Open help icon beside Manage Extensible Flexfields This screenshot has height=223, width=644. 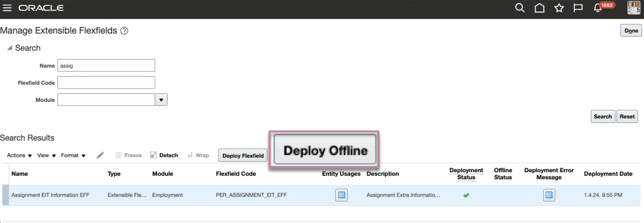click(124, 31)
